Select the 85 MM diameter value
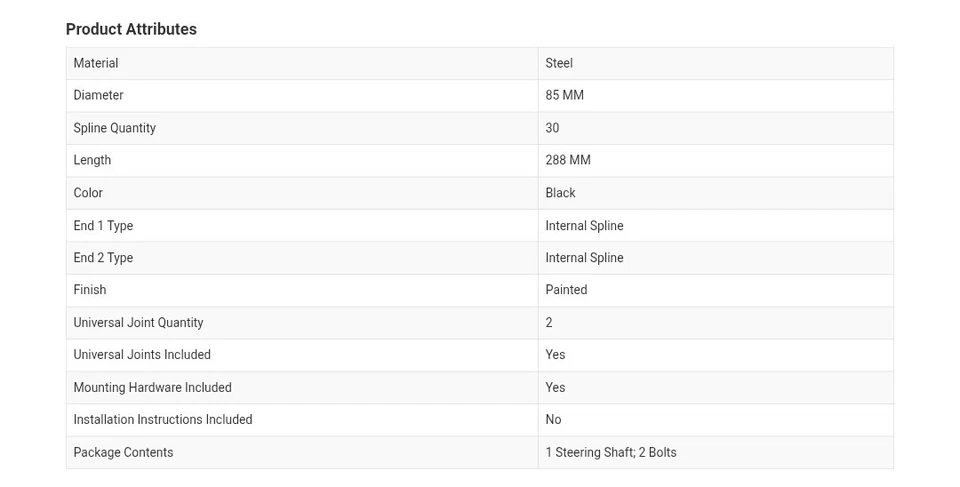The width and height of the screenshot is (960, 487). tap(564, 95)
